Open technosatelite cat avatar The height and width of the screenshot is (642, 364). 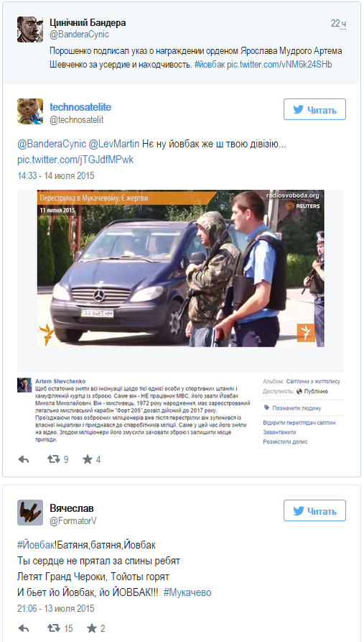tap(30, 111)
